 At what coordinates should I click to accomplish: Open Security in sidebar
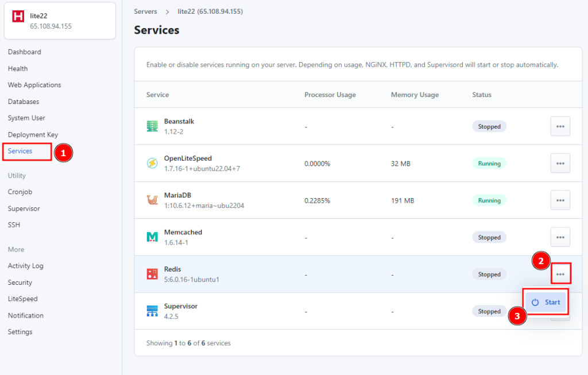pyautogui.click(x=20, y=283)
